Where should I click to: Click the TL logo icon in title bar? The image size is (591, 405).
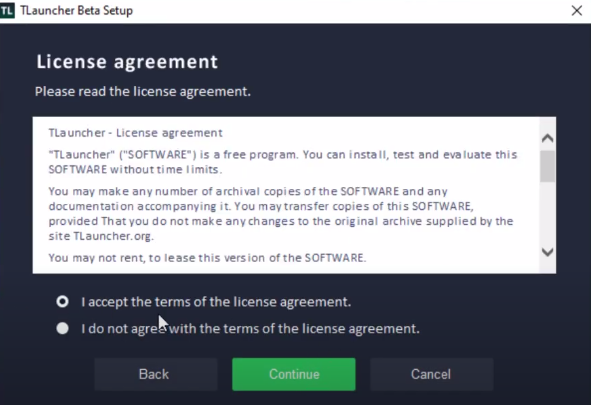click(7, 11)
